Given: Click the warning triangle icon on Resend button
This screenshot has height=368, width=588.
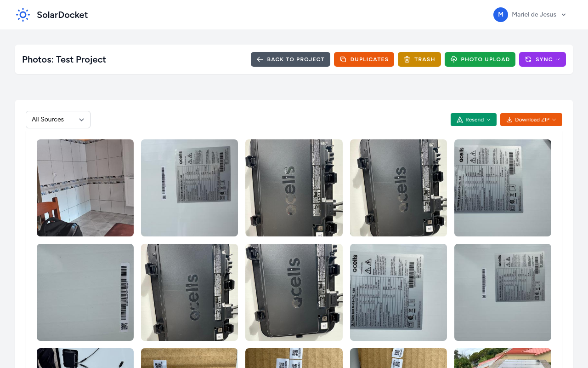Looking at the screenshot, I should click(x=459, y=120).
